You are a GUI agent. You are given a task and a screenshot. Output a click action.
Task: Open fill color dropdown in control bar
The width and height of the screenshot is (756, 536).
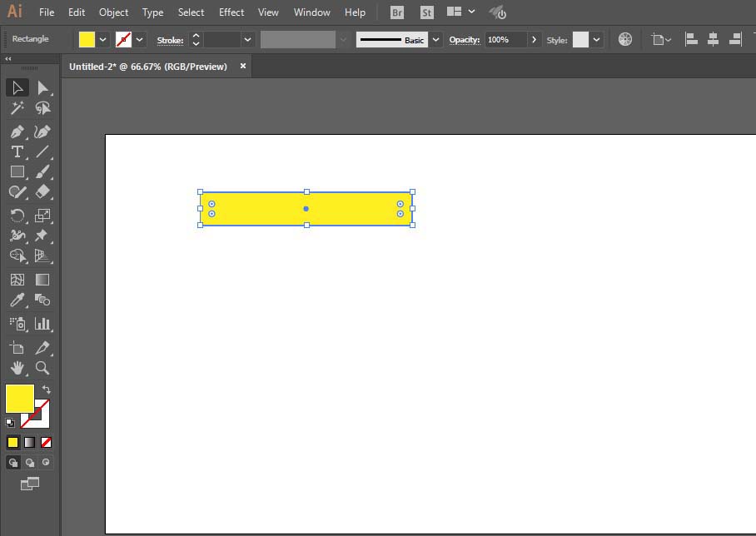[102, 39]
